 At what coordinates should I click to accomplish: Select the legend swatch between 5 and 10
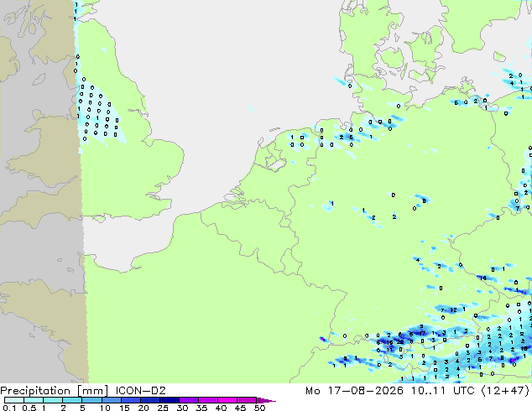point(91,400)
